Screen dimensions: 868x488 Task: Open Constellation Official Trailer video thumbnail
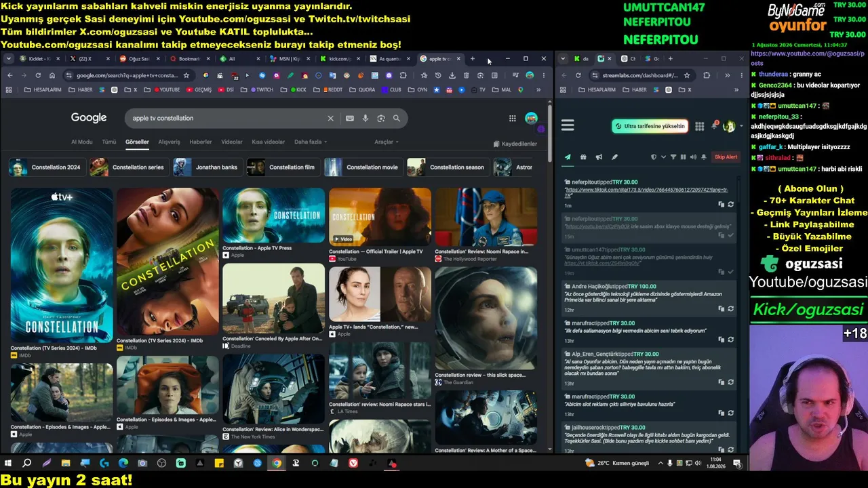coord(380,216)
